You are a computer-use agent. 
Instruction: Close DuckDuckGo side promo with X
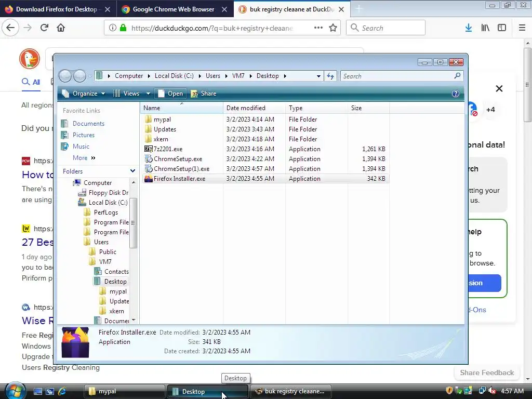click(x=499, y=88)
